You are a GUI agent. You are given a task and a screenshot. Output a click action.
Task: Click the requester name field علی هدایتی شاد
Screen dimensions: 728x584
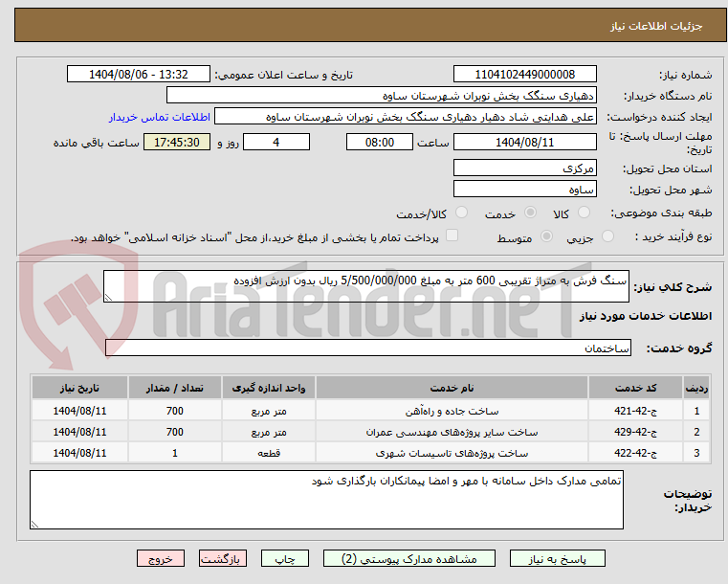pyautogui.click(x=406, y=117)
